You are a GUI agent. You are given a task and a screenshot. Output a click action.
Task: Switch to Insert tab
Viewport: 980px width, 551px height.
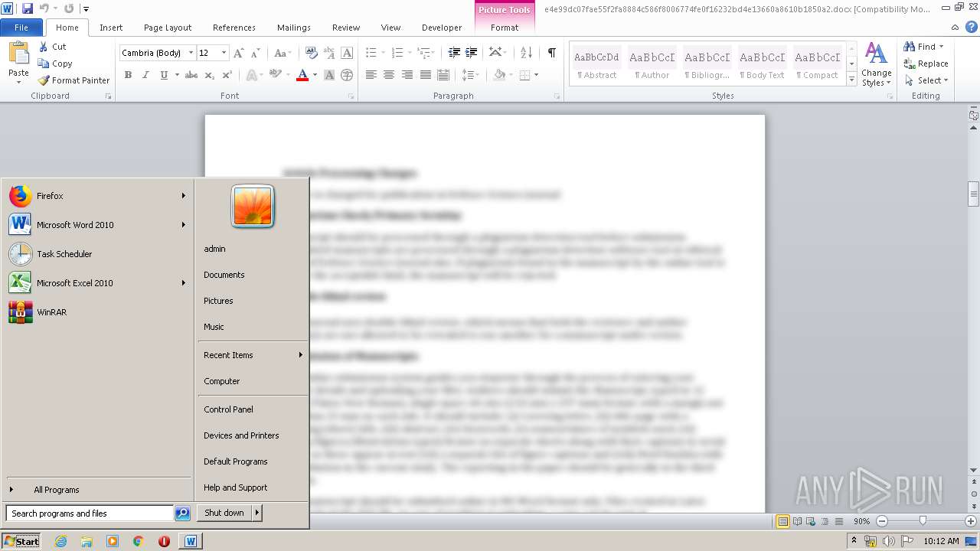click(x=111, y=28)
